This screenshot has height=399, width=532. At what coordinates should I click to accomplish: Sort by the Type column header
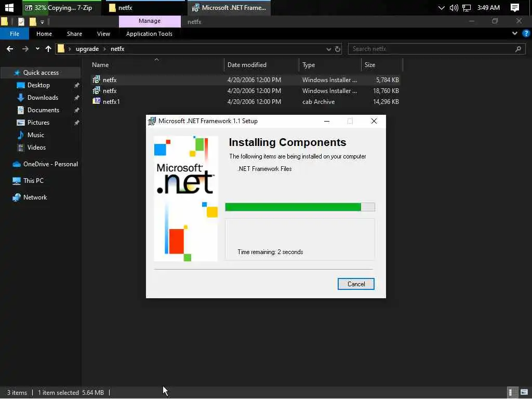[330, 65]
